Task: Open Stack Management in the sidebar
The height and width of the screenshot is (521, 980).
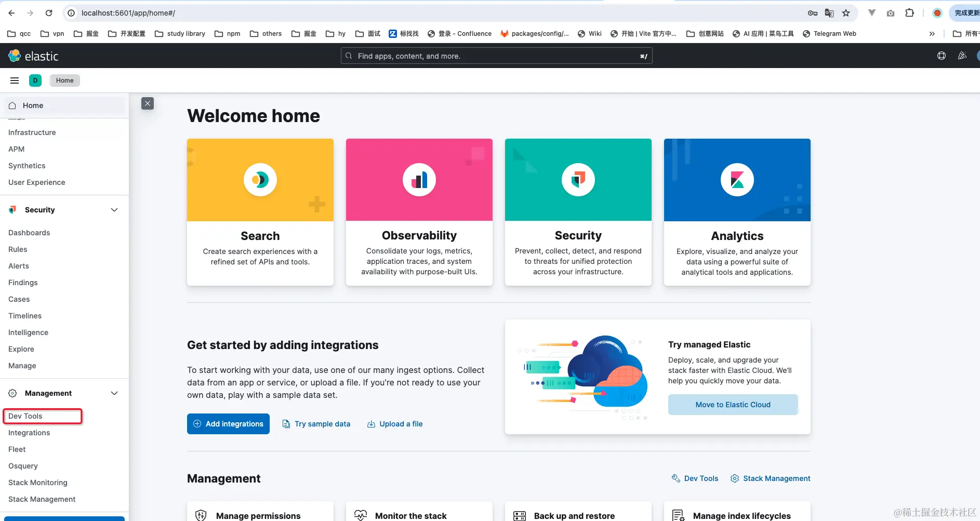Action: coord(42,499)
